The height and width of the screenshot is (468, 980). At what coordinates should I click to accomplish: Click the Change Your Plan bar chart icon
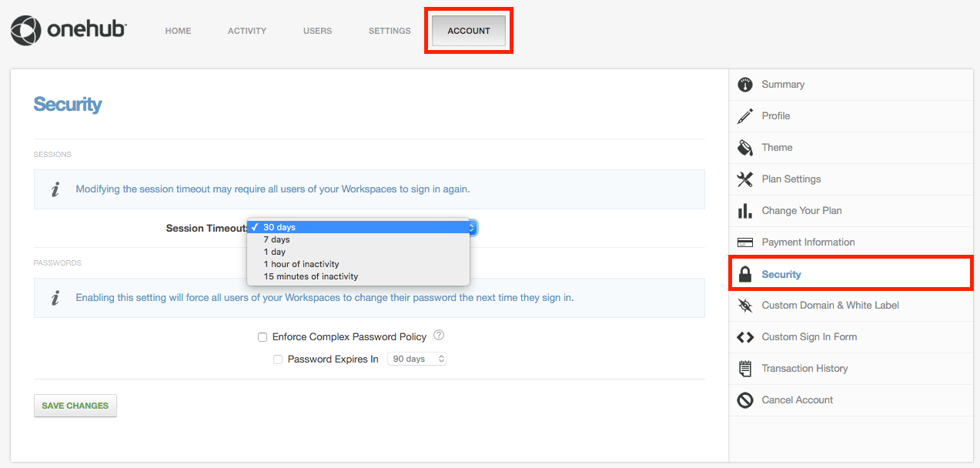click(745, 210)
